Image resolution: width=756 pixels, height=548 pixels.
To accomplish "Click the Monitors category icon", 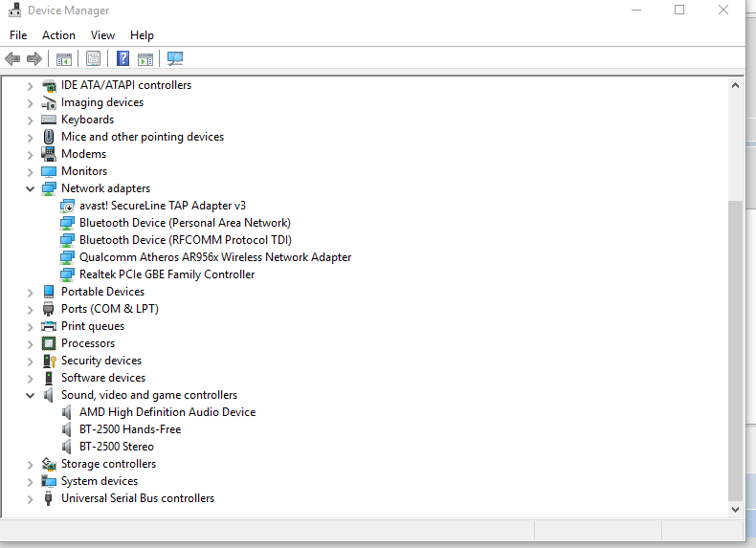I will 49,171.
